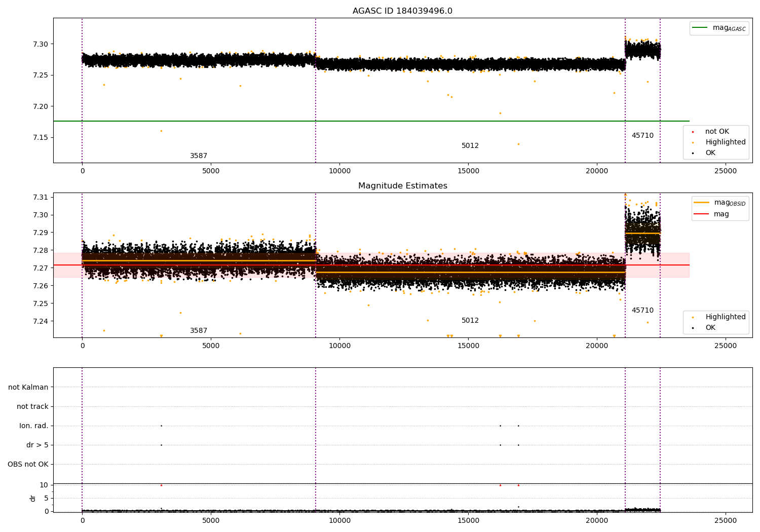
Task: Click the red 'mag' legend entry
Action: 711,214
